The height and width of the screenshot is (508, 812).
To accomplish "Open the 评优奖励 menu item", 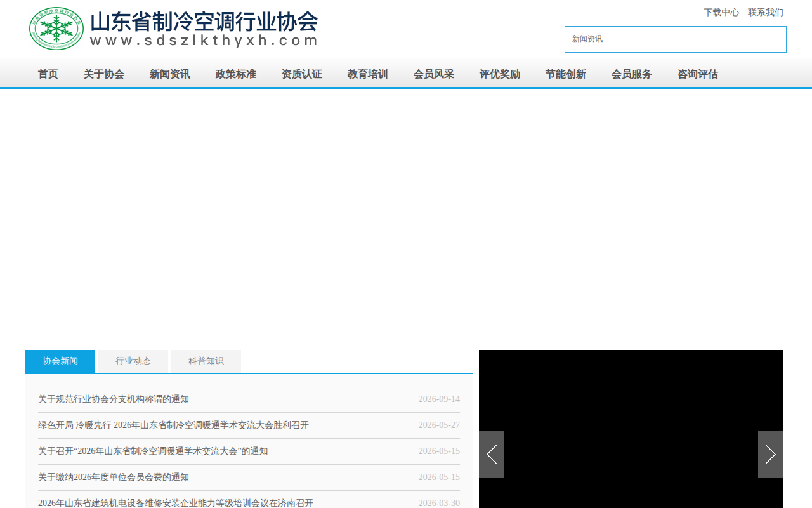I will click(x=500, y=74).
